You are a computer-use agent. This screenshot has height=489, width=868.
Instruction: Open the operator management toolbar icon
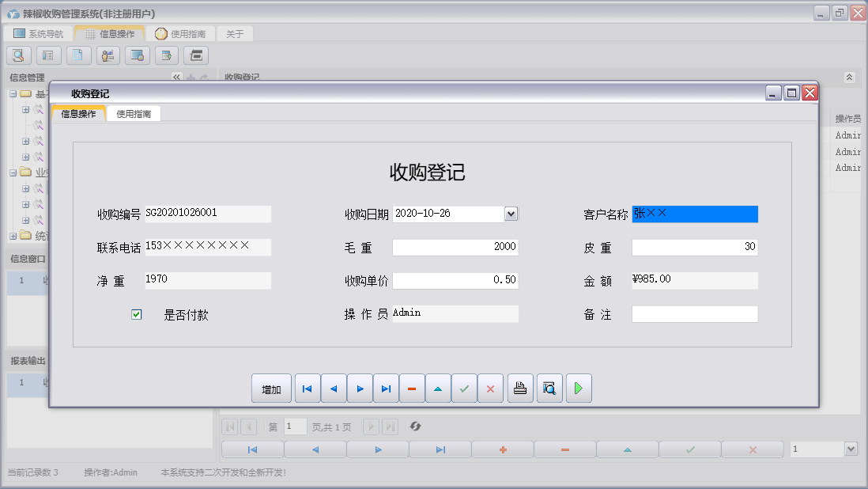108,55
